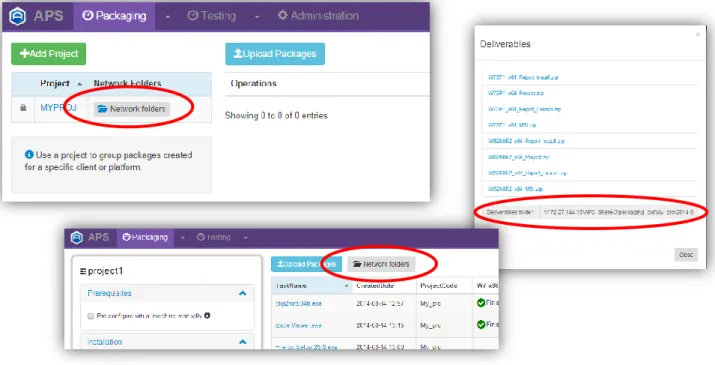Image resolution: width=715 pixels, height=365 pixels.
Task: Click the green Add Project button
Action: (x=48, y=54)
